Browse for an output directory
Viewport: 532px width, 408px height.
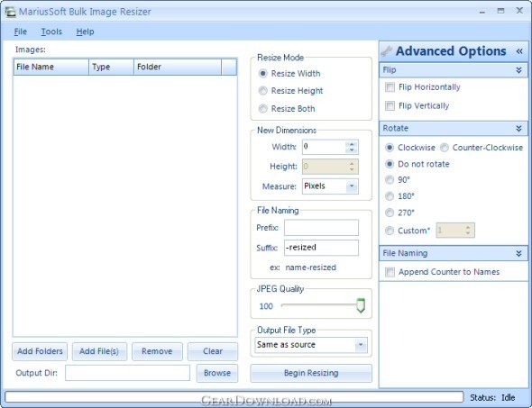pos(217,373)
